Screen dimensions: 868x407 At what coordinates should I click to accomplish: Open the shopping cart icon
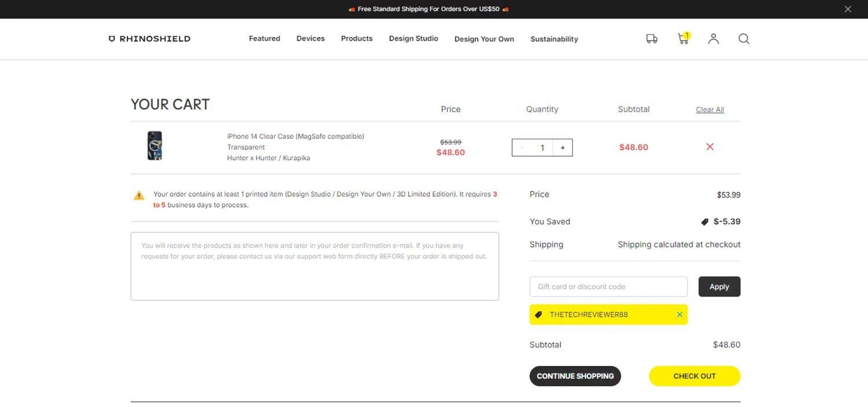tap(683, 39)
